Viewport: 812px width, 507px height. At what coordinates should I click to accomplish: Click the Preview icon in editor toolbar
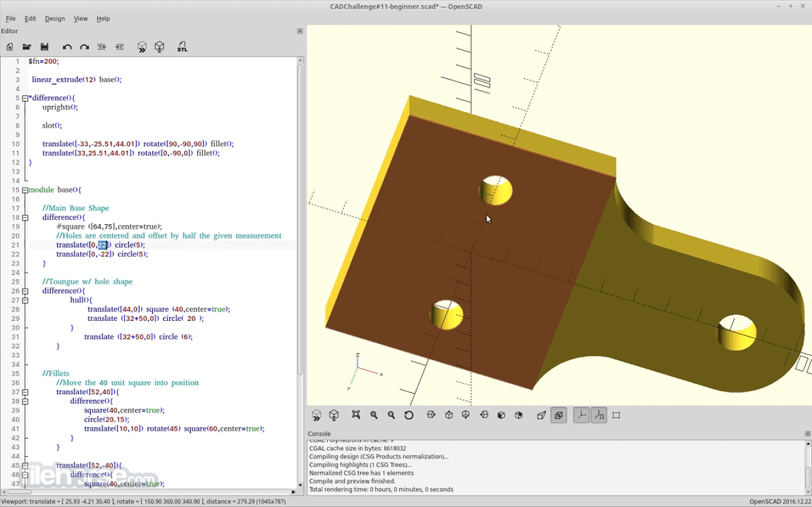tap(142, 47)
